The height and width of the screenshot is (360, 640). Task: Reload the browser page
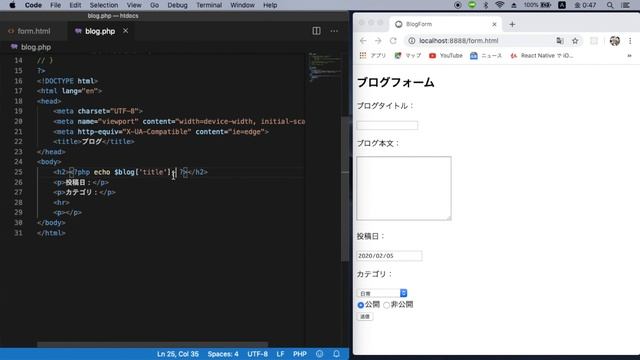[x=393, y=41]
